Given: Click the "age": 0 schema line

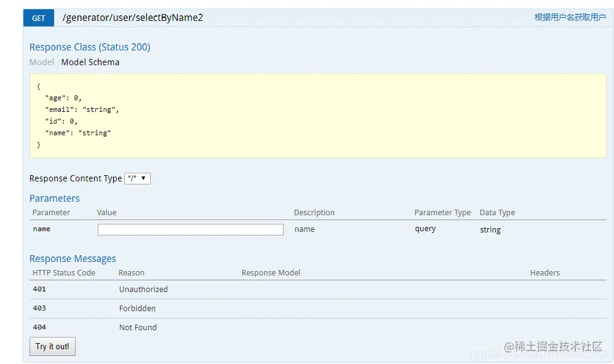Looking at the screenshot, I should [x=63, y=98].
